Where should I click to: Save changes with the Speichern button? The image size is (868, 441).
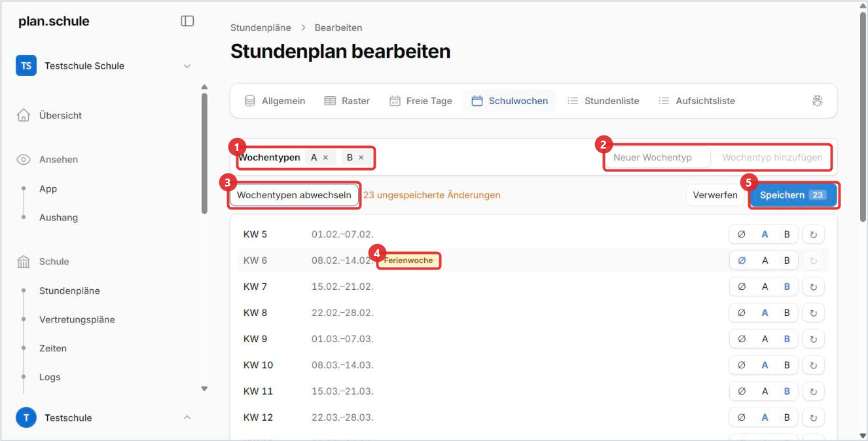click(793, 195)
